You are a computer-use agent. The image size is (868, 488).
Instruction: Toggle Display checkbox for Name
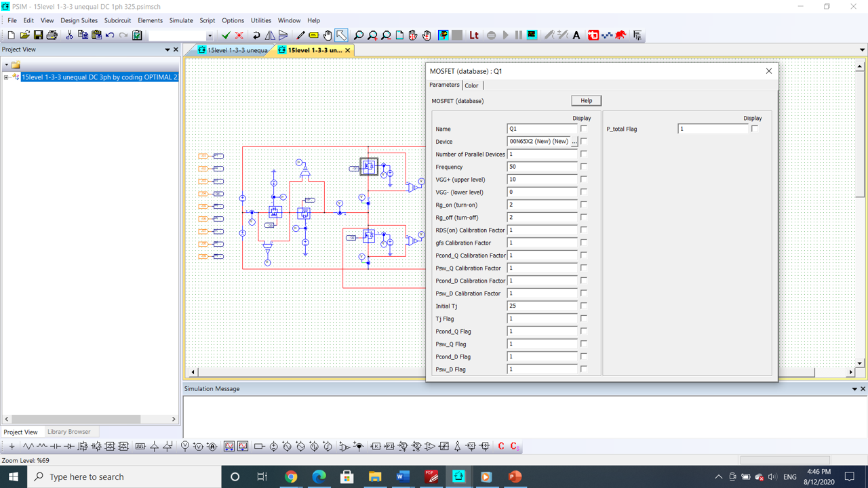tap(583, 129)
